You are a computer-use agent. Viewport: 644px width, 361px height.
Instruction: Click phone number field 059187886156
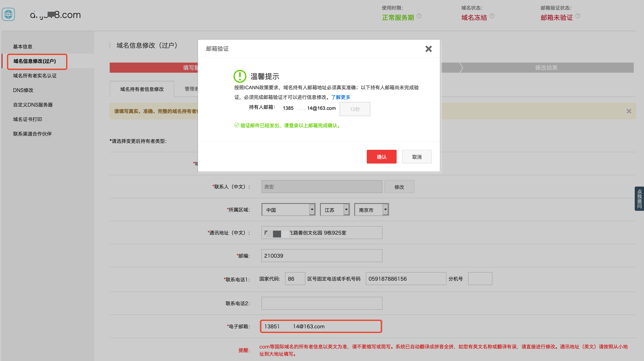(406, 279)
